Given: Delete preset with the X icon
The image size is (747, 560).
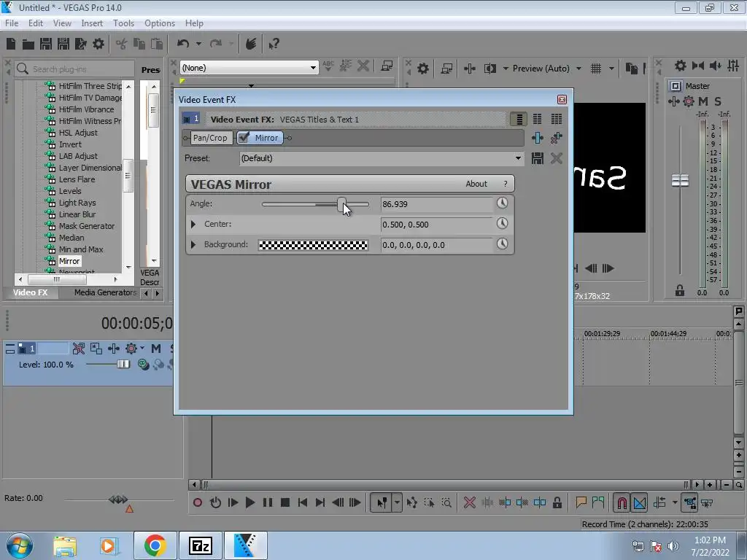Looking at the screenshot, I should [556, 158].
